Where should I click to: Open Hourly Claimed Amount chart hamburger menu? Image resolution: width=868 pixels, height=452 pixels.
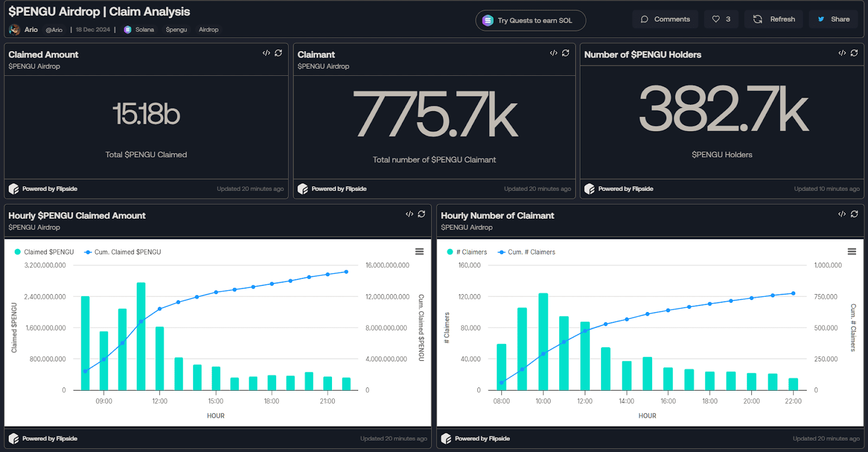419,252
